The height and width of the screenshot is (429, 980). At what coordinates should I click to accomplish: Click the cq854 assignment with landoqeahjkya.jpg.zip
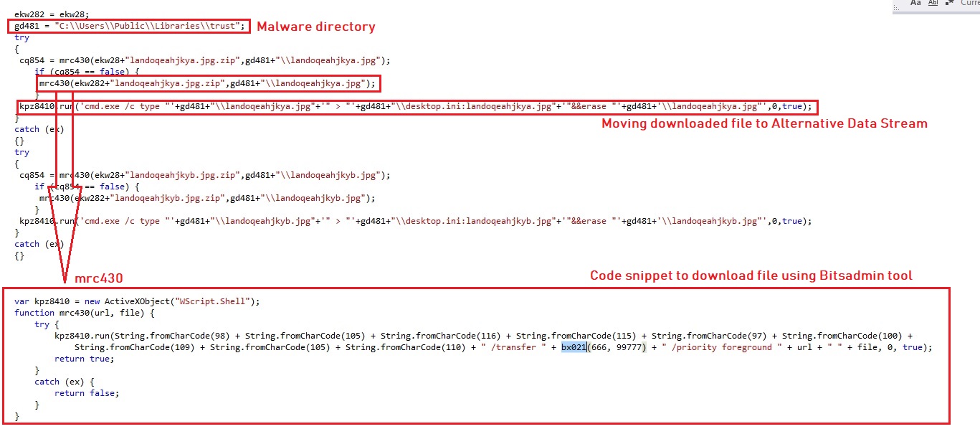[205, 61]
